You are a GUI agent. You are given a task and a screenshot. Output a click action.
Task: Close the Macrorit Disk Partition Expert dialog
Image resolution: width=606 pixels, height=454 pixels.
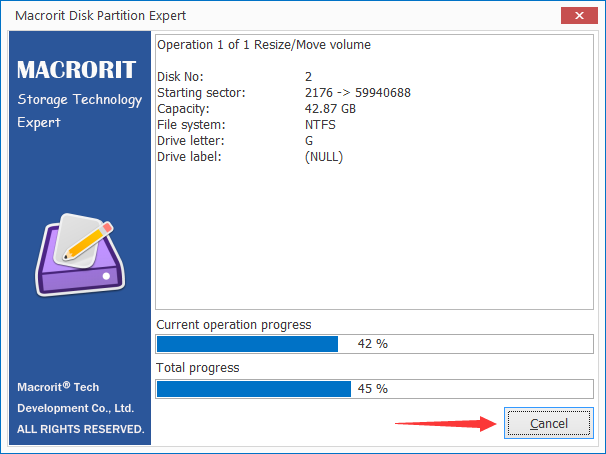click(579, 15)
